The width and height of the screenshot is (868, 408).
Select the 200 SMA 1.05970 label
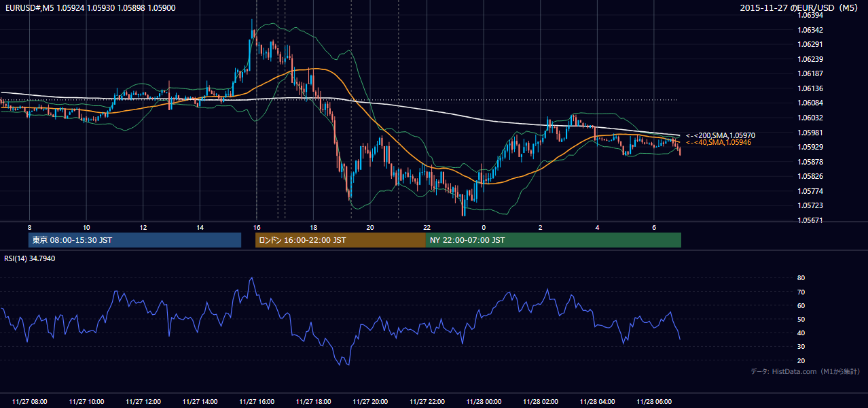click(721, 136)
